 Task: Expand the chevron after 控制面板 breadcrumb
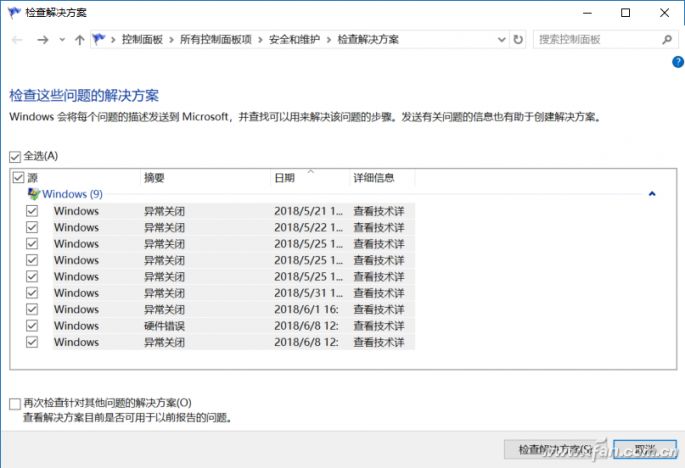171,40
